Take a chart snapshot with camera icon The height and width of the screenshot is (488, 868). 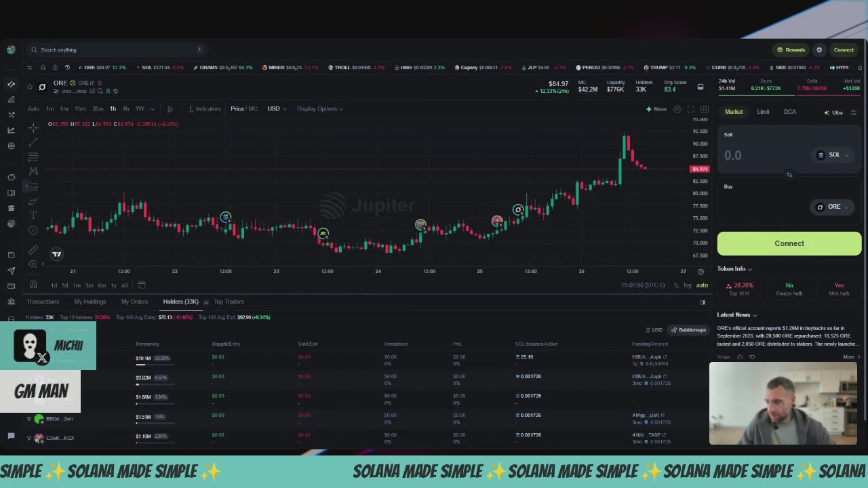point(705,109)
